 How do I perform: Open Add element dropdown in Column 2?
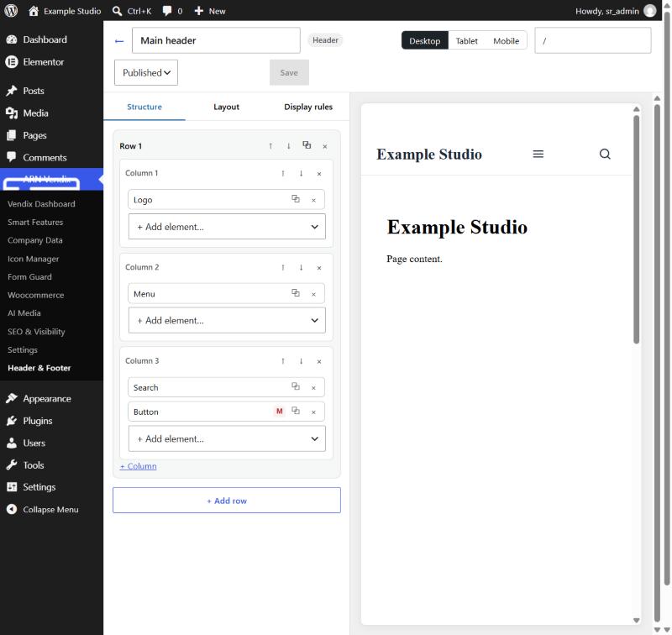227,321
